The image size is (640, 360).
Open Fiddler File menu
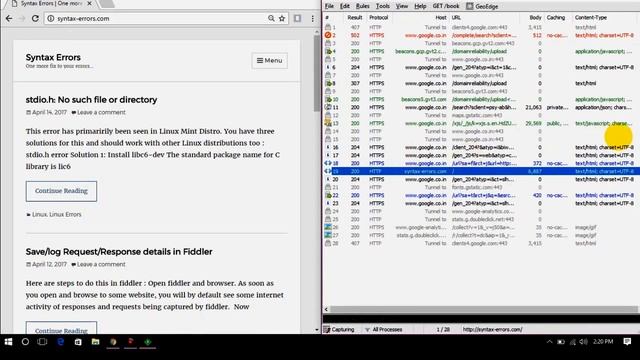coord(329,6)
